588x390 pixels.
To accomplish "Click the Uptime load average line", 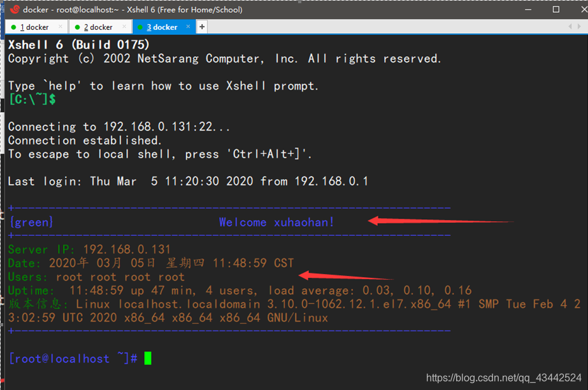I will [x=240, y=290].
